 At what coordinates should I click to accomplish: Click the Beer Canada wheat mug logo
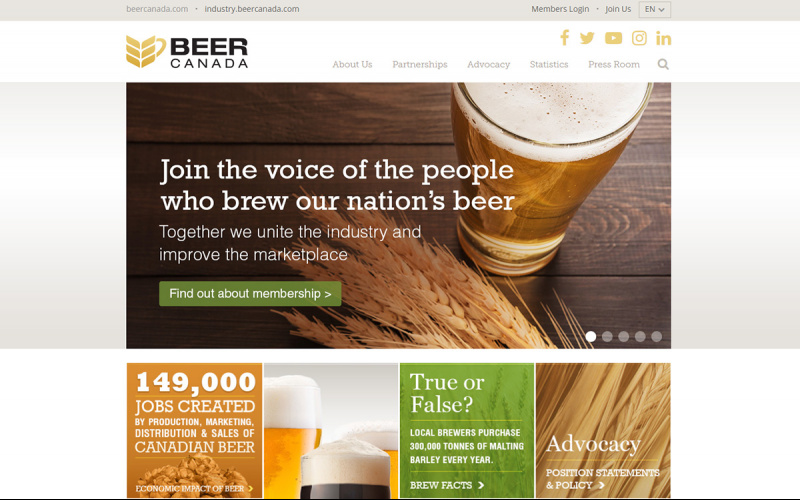(x=187, y=52)
